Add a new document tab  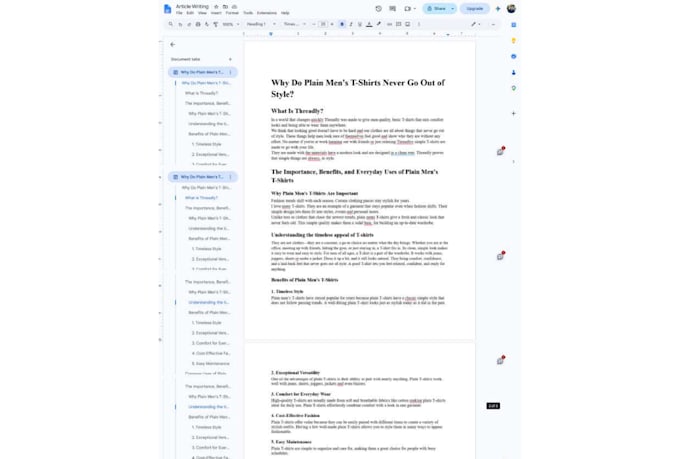(230, 59)
